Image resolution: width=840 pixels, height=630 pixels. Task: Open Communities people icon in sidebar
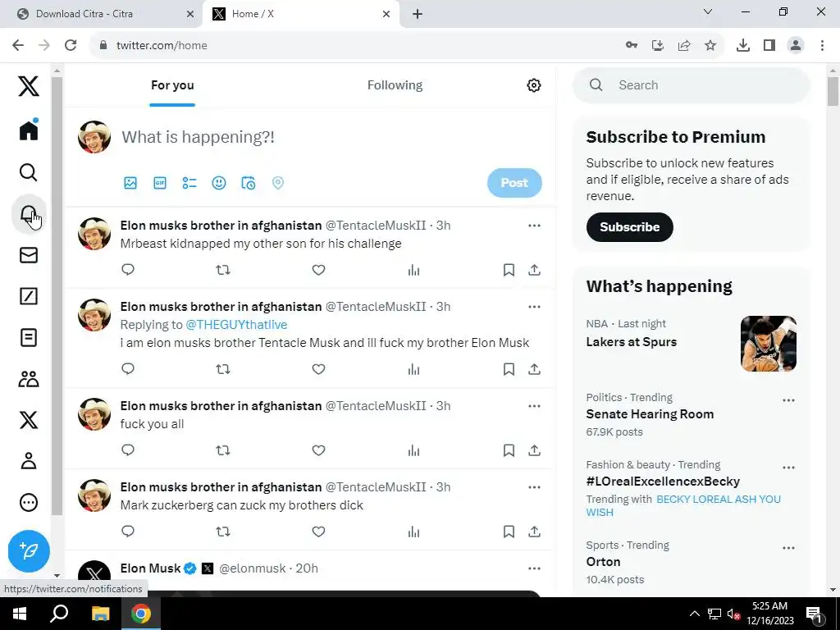29,379
